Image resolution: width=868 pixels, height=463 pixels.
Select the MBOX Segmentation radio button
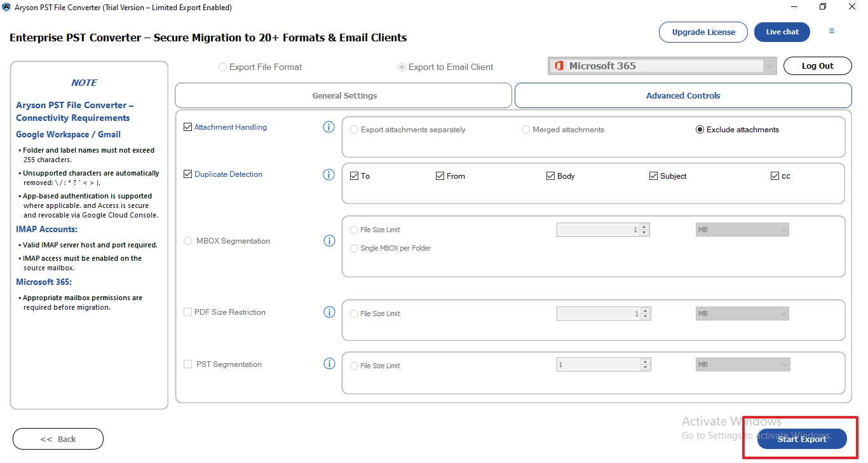(x=187, y=241)
